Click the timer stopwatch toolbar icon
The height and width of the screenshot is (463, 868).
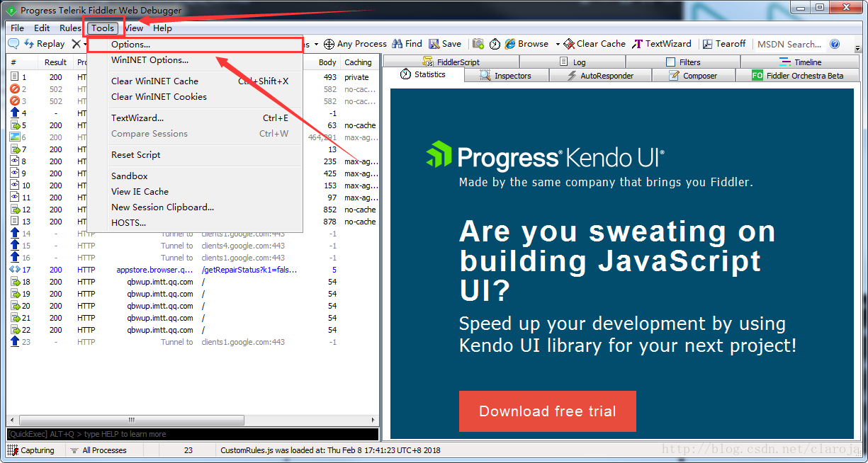(x=495, y=44)
